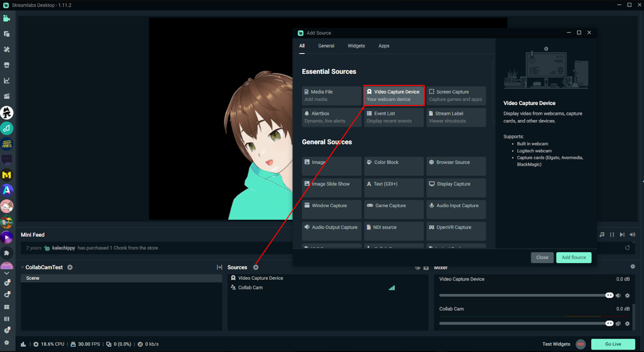This screenshot has height=352, width=644.
Task: Open the music note media control
Action: click(602, 235)
